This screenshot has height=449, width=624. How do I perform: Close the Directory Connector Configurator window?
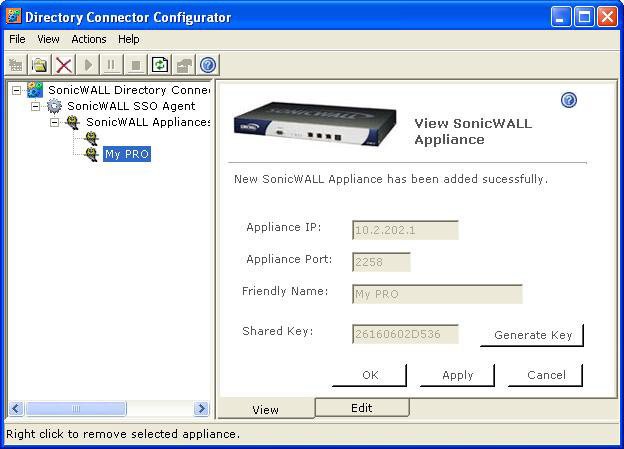(x=607, y=17)
